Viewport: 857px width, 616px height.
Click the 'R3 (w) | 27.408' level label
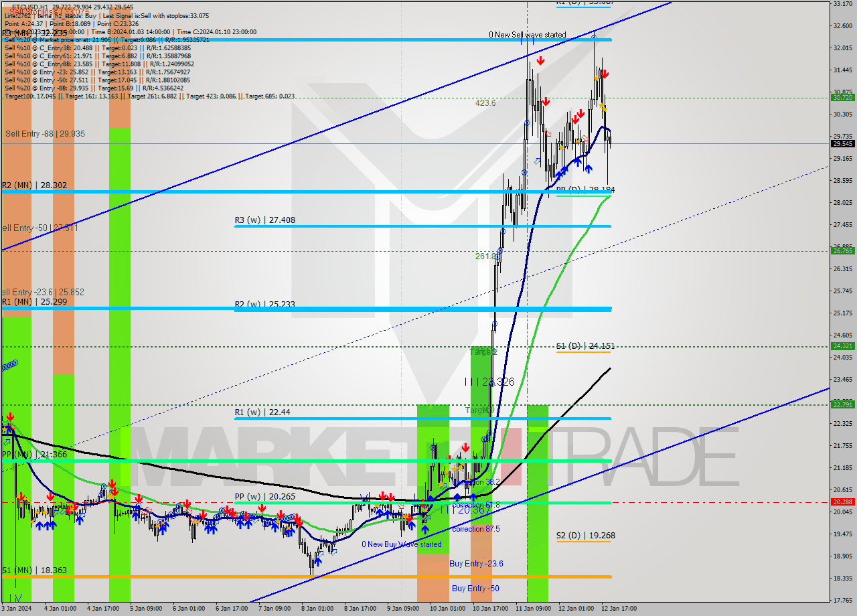coord(264,220)
